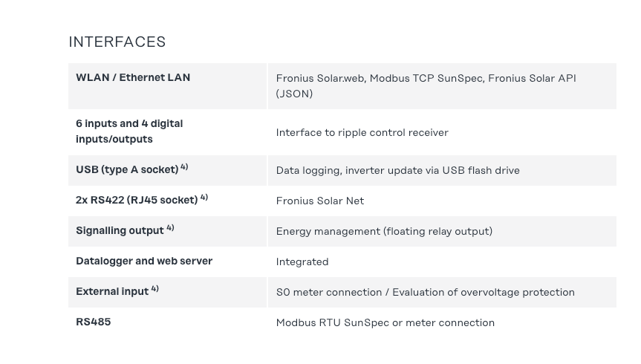641x364 pixels.
Task: Select the RS485 row label
Action: [x=94, y=322]
